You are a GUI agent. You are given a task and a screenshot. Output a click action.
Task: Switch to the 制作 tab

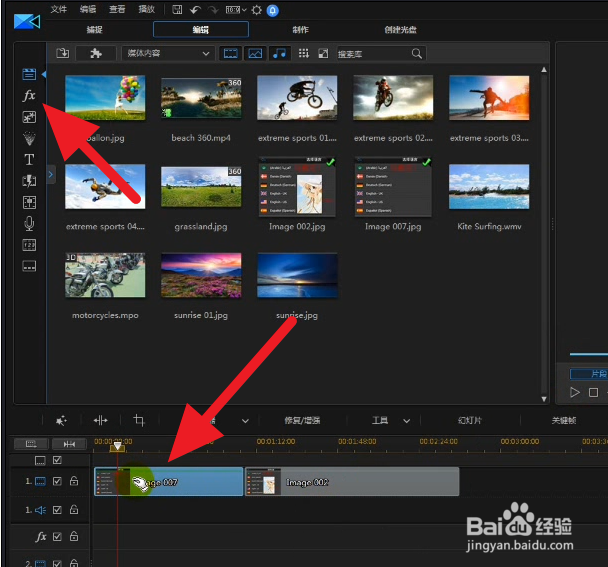(x=301, y=29)
